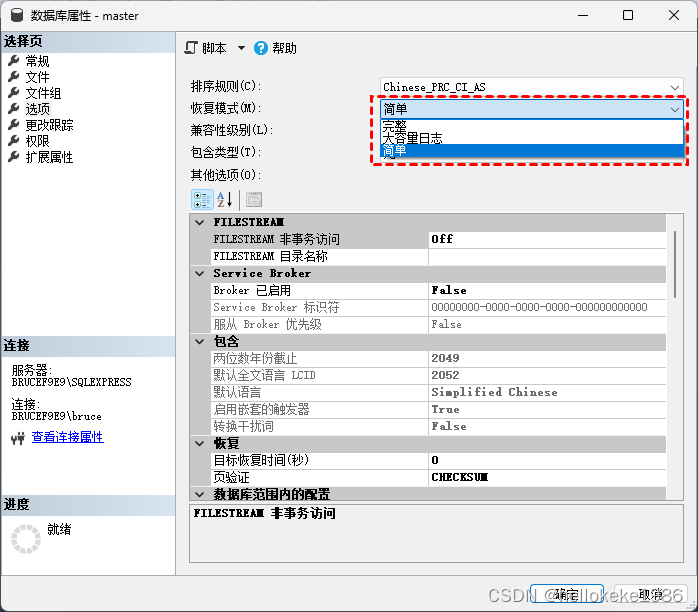Click wrench icon beside 选项 page
698x612 pixels.
point(14,108)
